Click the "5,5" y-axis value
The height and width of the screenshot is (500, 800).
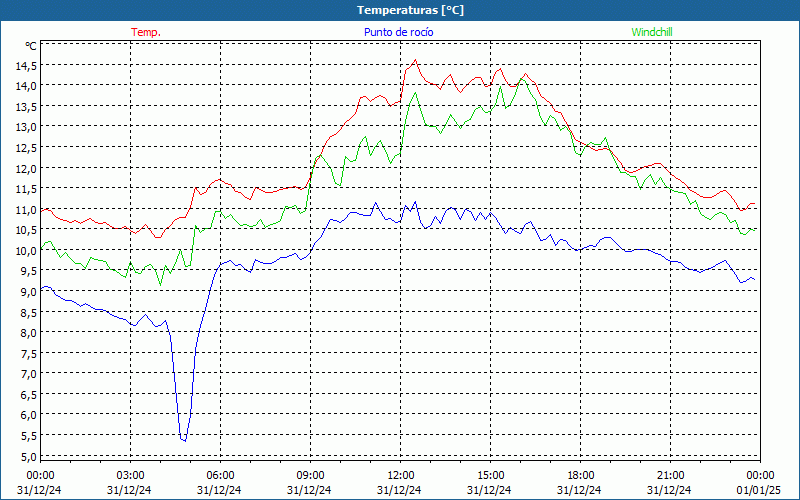pyautogui.click(x=29, y=436)
